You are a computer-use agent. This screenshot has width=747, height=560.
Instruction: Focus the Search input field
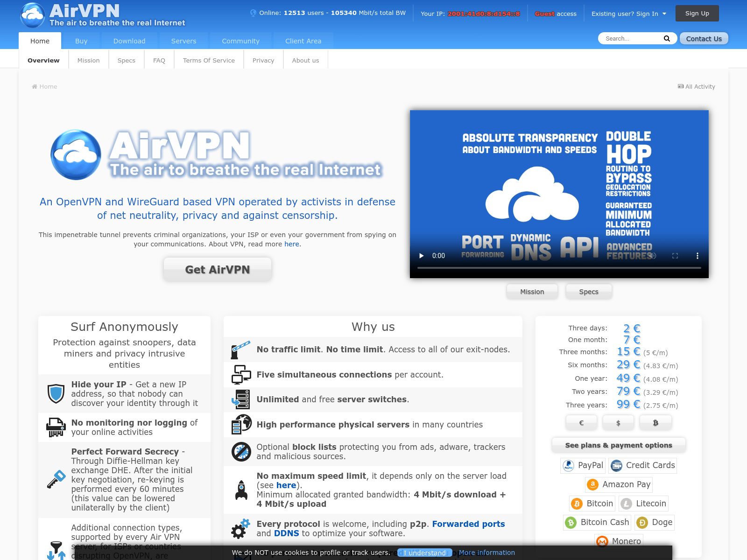tap(633, 39)
